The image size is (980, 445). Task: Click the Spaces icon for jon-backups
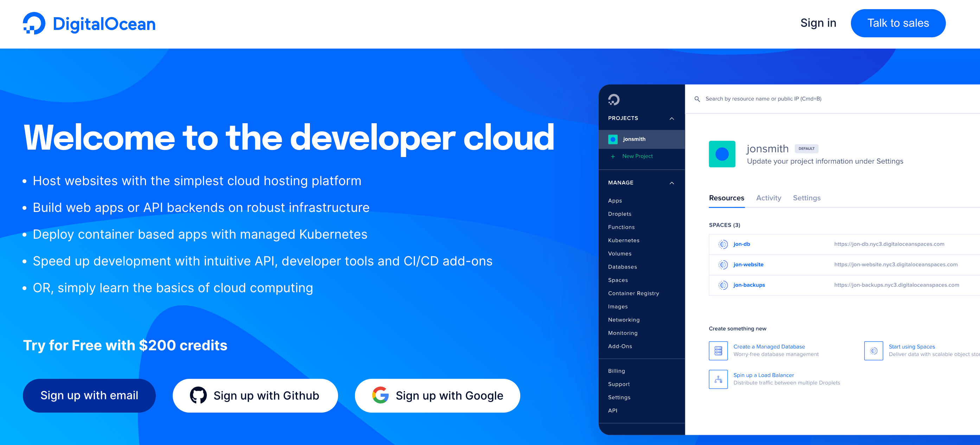tap(723, 285)
